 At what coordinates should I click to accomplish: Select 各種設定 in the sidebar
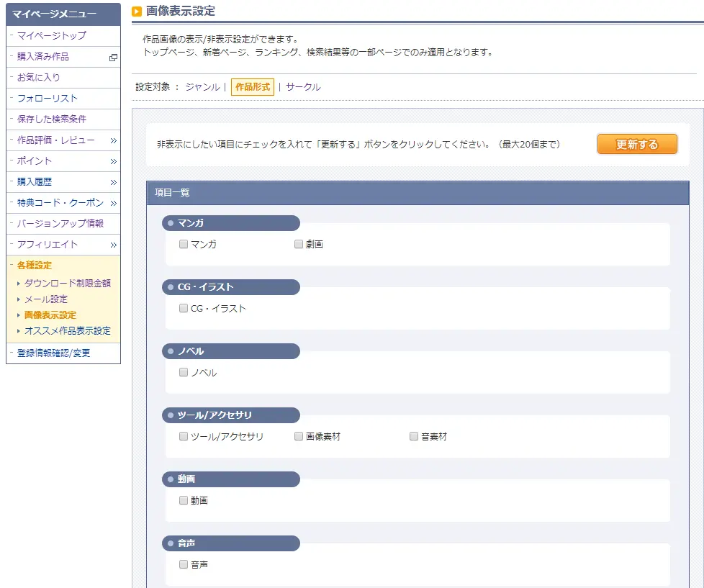click(x=34, y=266)
